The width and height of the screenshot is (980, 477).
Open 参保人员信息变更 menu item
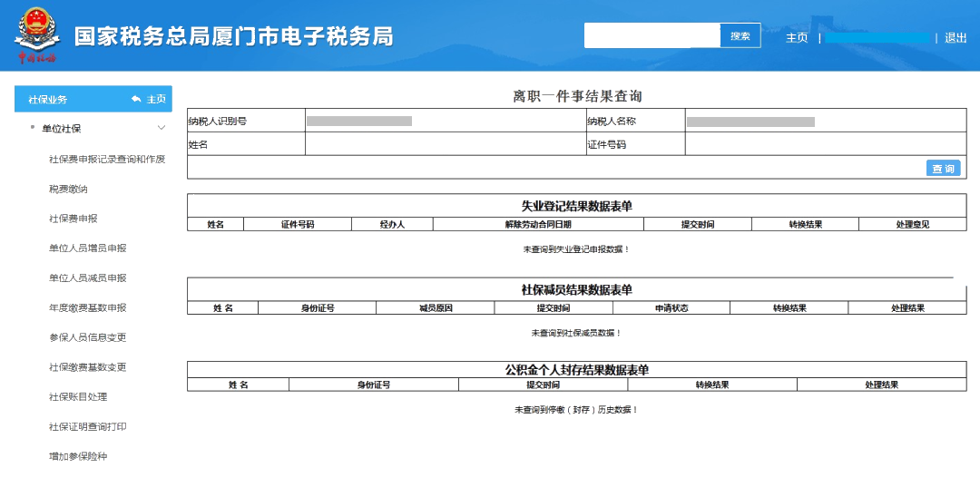(87, 337)
